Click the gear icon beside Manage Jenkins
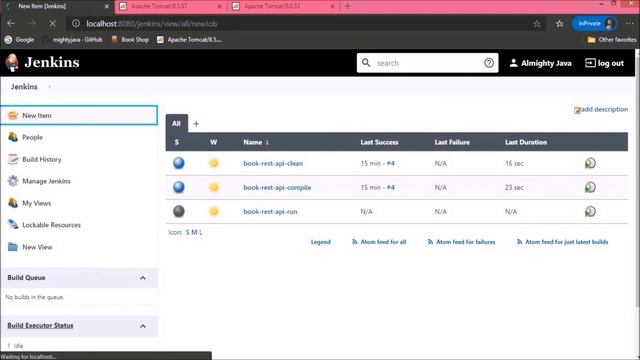 [x=13, y=181]
